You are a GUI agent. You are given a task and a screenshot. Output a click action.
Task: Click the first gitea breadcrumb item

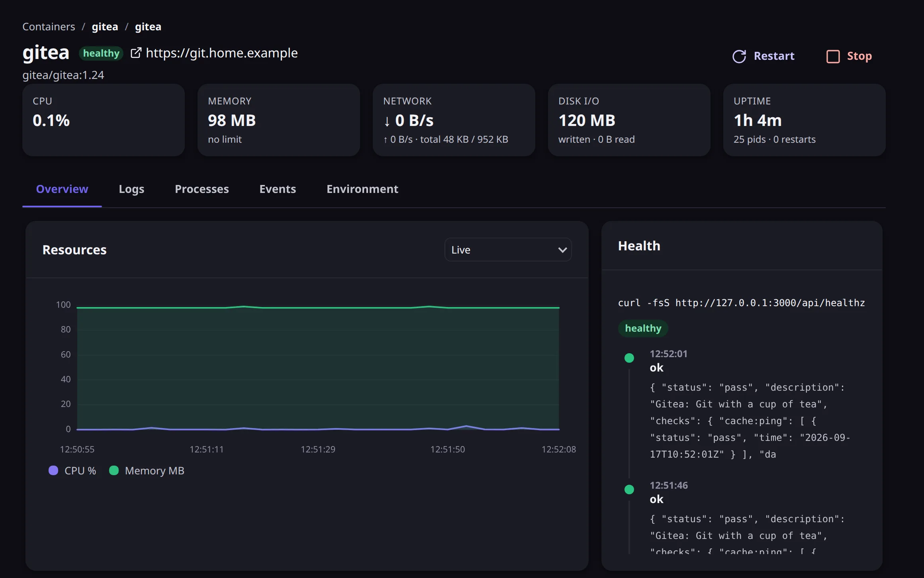105,27
